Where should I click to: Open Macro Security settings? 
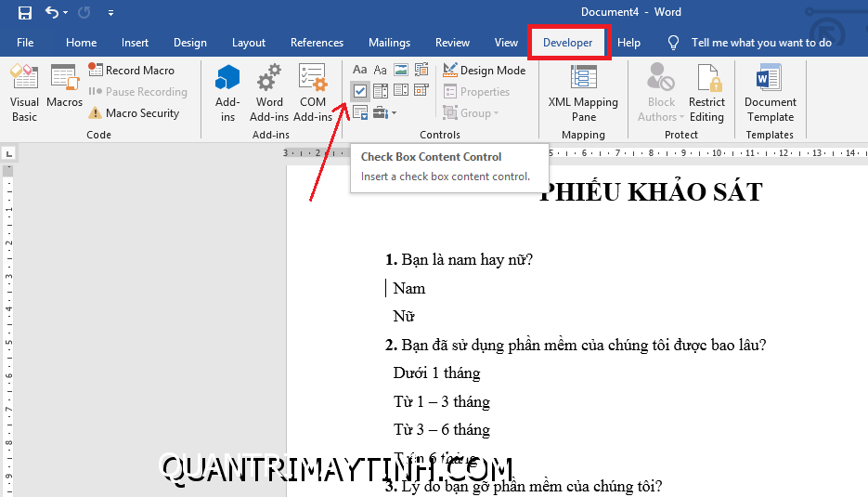pos(134,113)
